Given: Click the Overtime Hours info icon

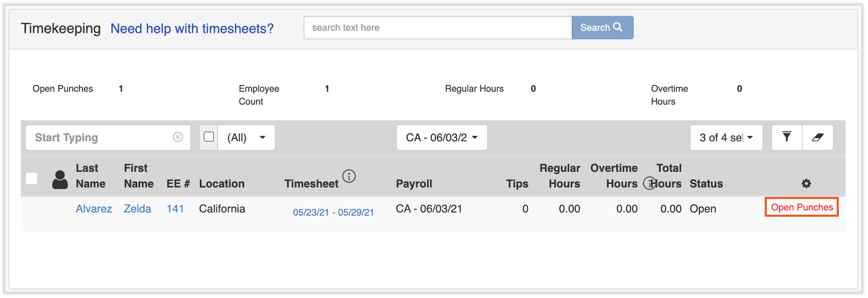Looking at the screenshot, I should coord(649,183).
